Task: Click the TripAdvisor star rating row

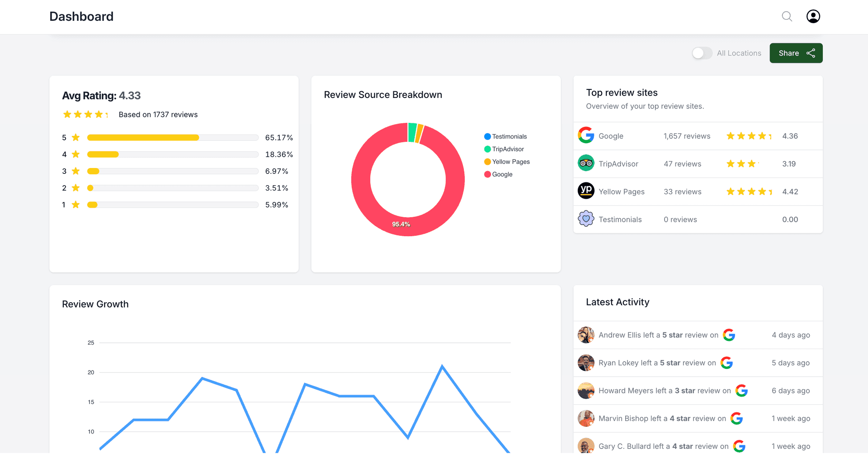Action: point(742,163)
